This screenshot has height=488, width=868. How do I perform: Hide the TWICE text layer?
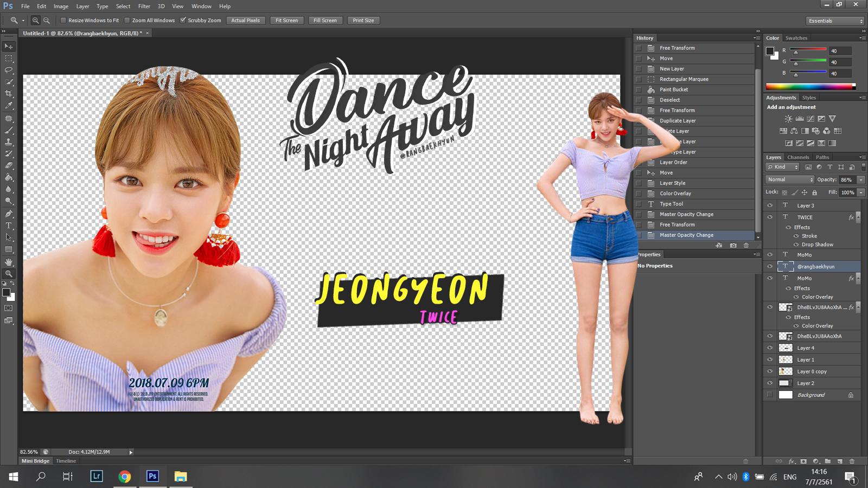click(769, 217)
